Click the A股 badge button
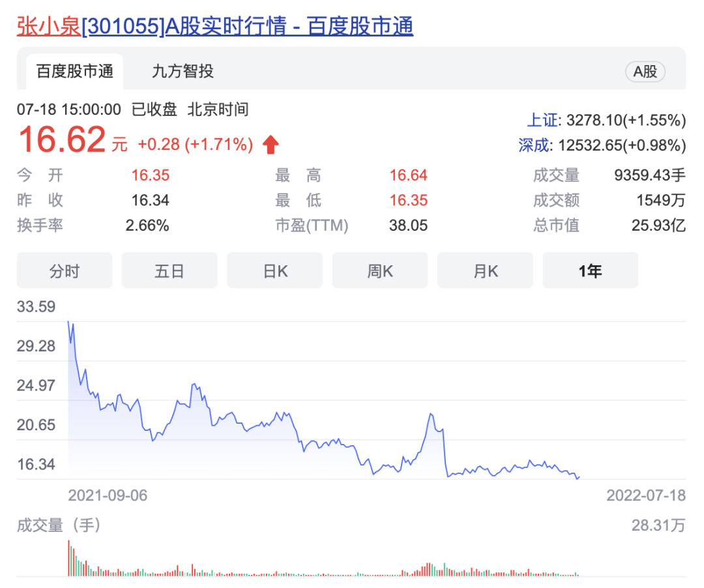The width and height of the screenshot is (704, 588). [x=645, y=71]
